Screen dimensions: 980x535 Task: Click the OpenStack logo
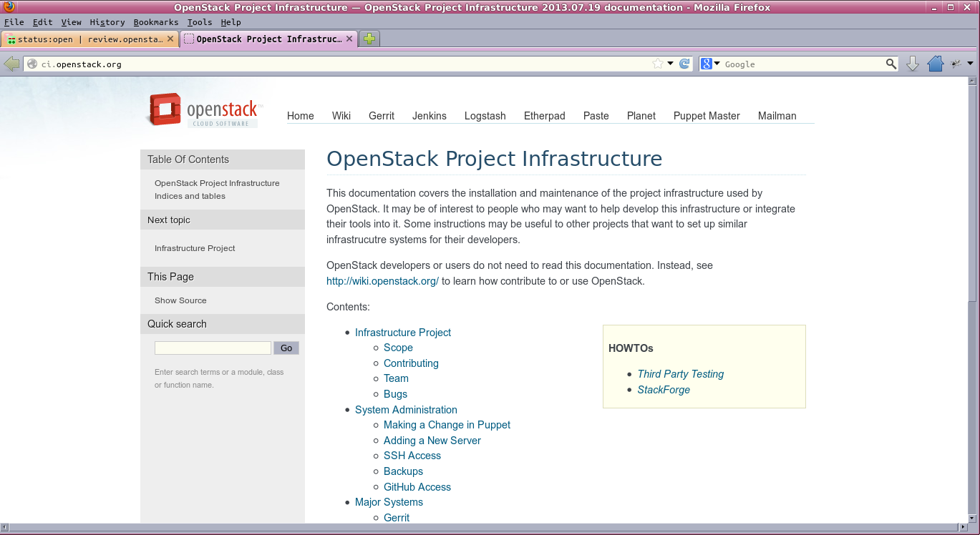(x=205, y=111)
